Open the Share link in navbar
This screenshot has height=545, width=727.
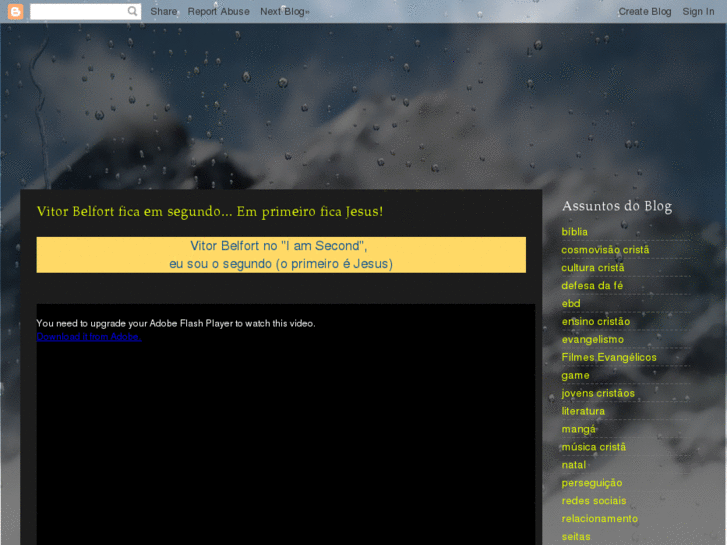tap(164, 12)
